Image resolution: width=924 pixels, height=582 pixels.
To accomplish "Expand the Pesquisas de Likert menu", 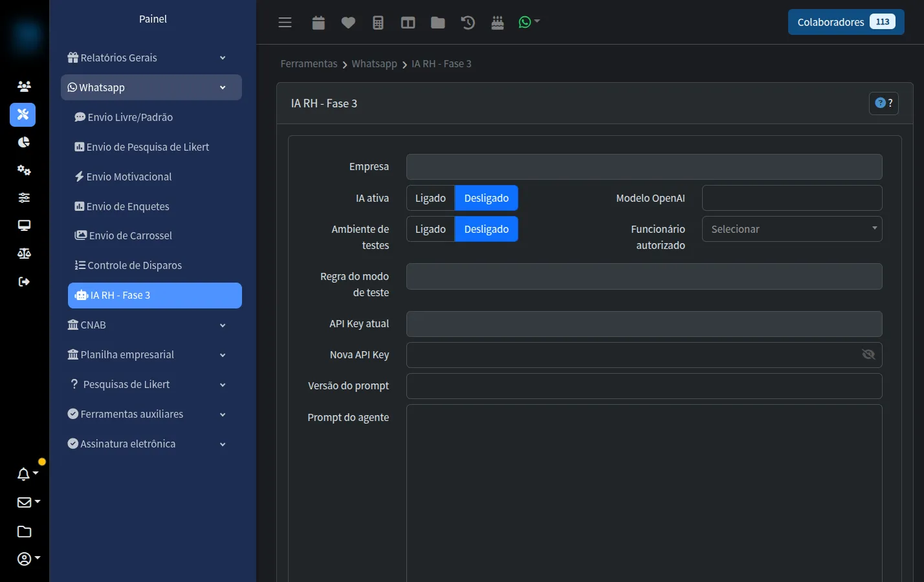I will (151, 384).
